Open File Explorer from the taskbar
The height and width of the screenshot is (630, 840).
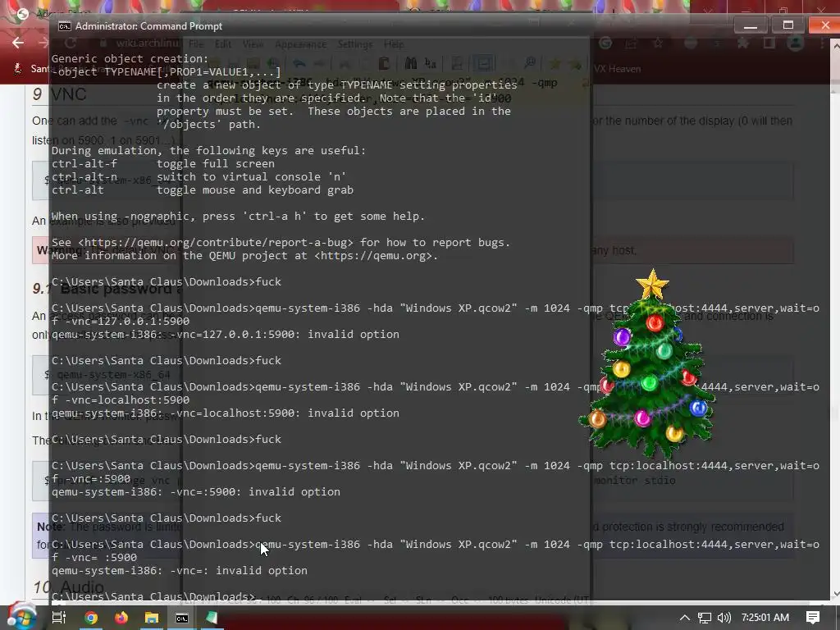tap(152, 618)
